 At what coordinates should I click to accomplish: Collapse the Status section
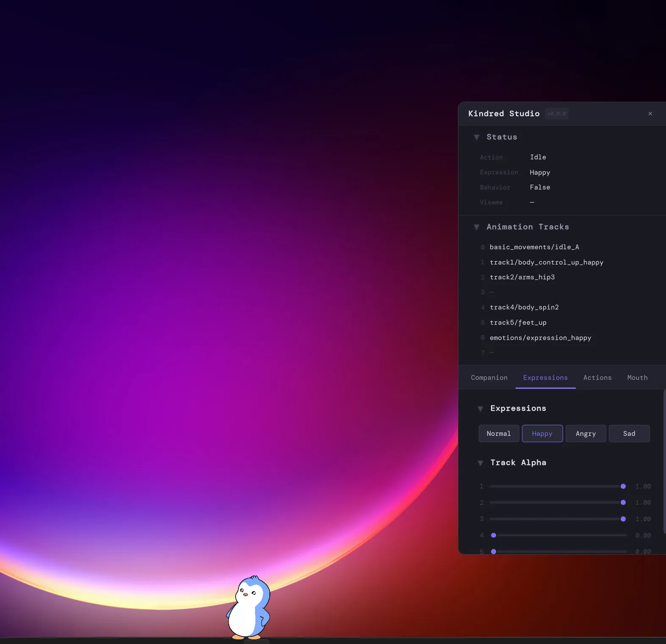click(x=477, y=137)
